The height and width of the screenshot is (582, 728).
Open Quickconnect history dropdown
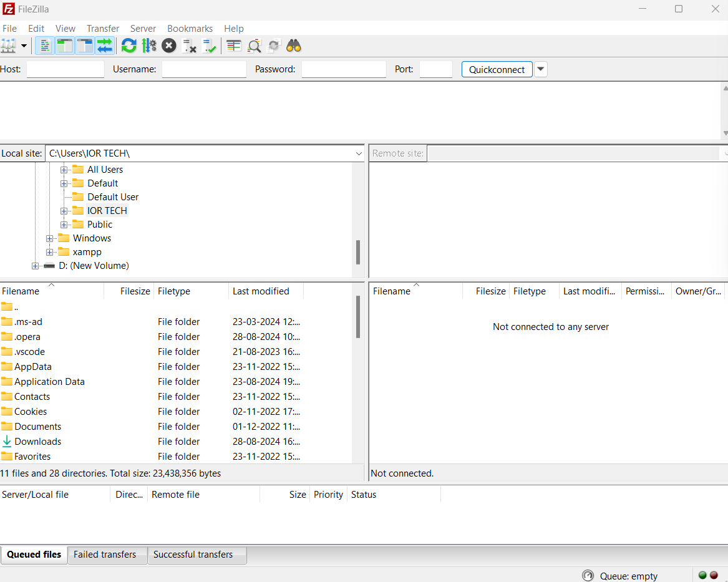(540, 69)
